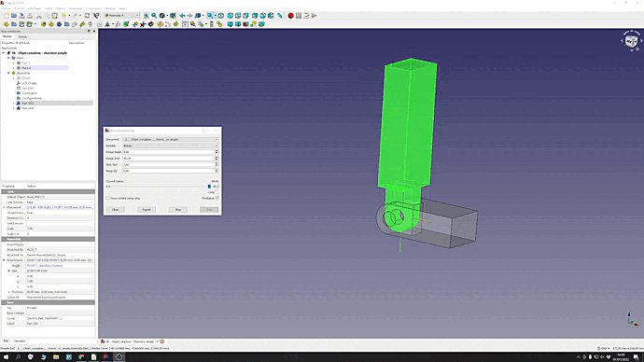
Task: Switch to the front view cube icon
Action: point(231,16)
